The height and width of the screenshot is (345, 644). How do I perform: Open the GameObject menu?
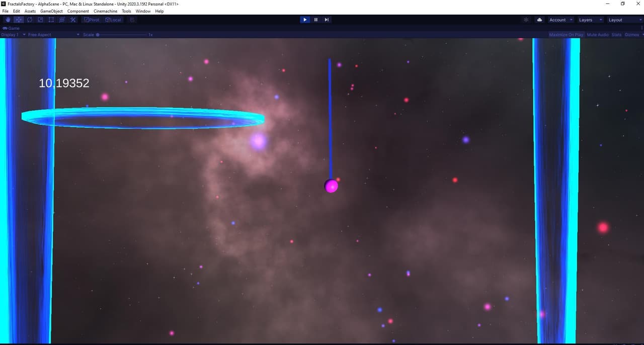[51, 11]
